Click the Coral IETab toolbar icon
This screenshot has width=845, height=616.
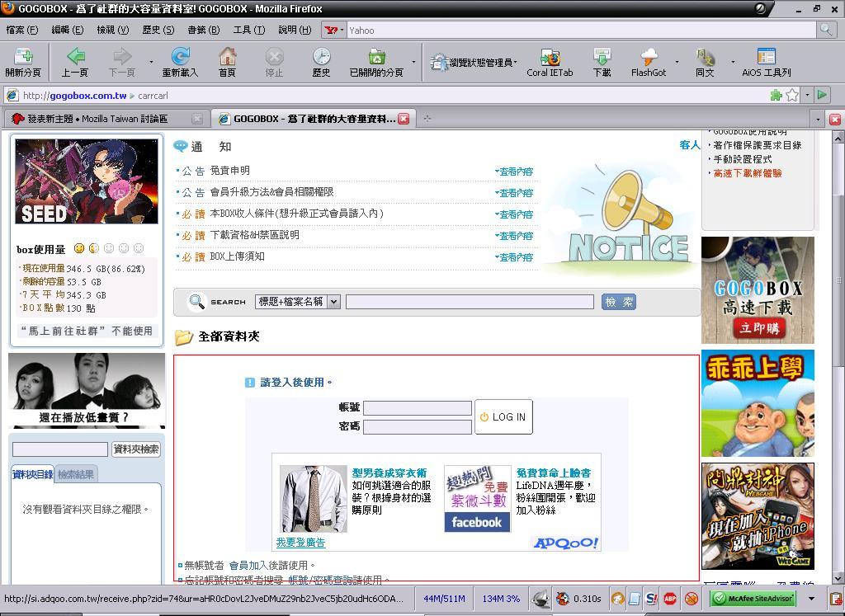click(x=550, y=56)
